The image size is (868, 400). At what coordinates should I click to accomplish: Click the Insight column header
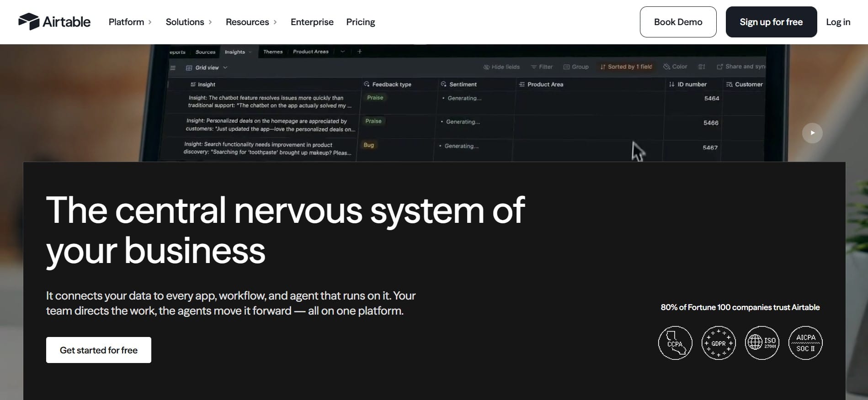pos(202,84)
